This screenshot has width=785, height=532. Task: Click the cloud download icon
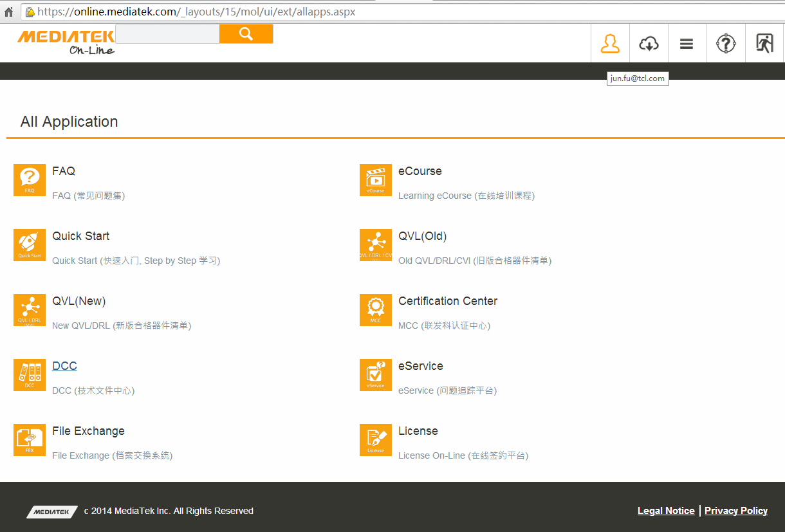649,44
